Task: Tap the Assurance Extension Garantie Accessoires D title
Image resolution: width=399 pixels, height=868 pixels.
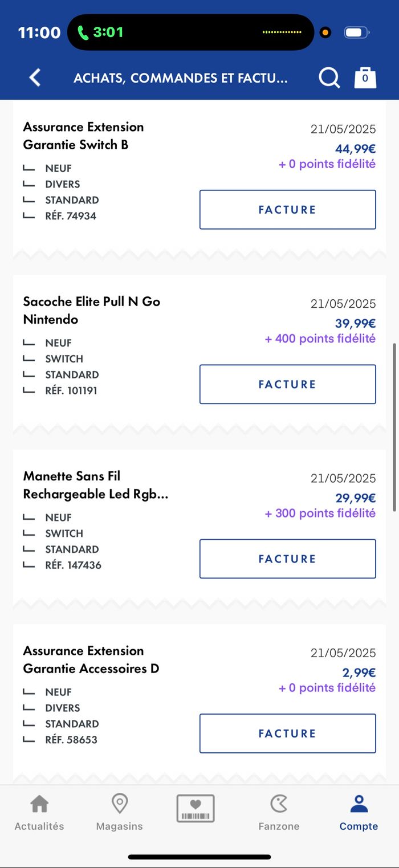Action: (91, 659)
